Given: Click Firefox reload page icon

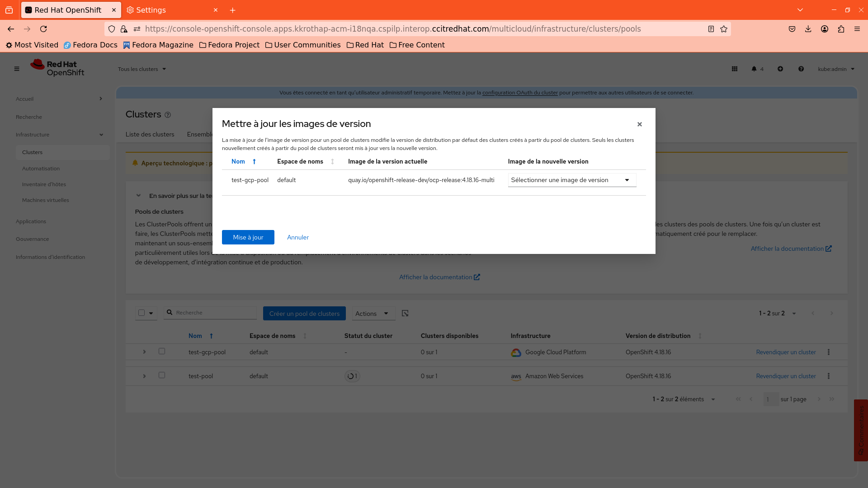Looking at the screenshot, I should point(43,29).
